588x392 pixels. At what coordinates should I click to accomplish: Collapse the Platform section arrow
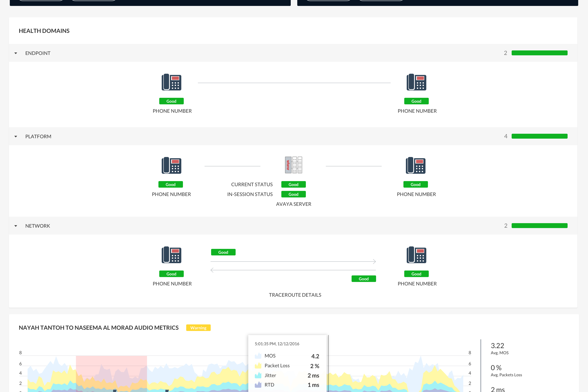point(16,137)
